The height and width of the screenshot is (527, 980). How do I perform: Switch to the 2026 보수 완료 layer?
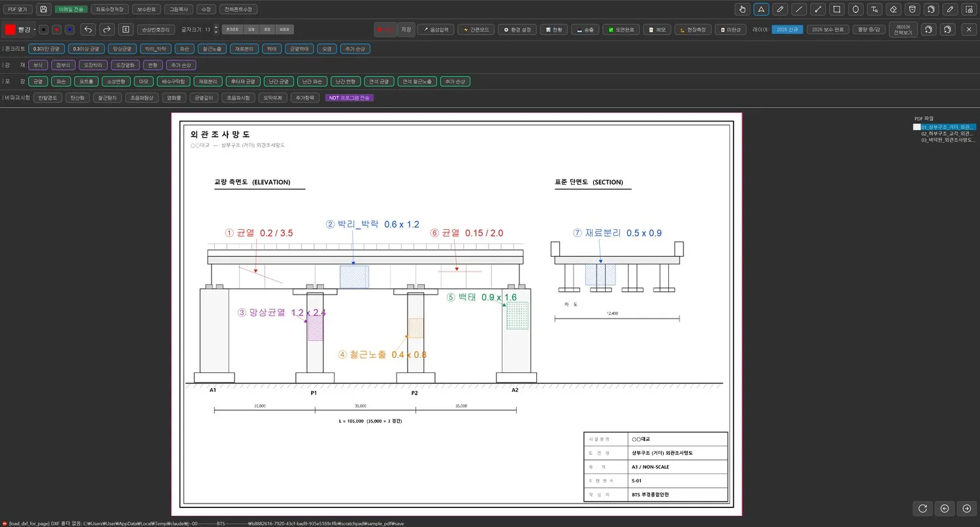pos(828,29)
